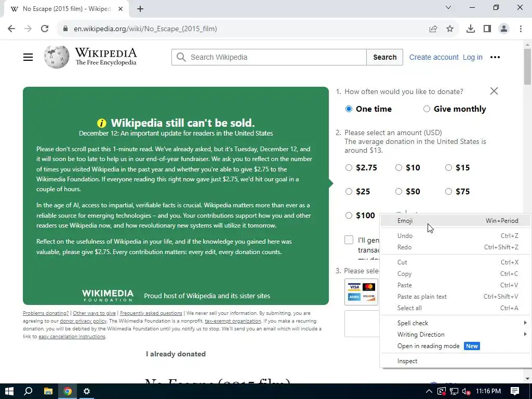Open Windows Start menu
This screenshot has height=399, width=532.
pos(9,391)
